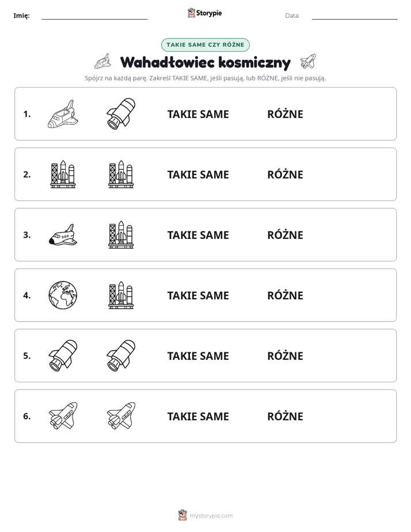411x532 pixels.
Task: Select TAKIE SAME for row 5
Action: (x=198, y=356)
